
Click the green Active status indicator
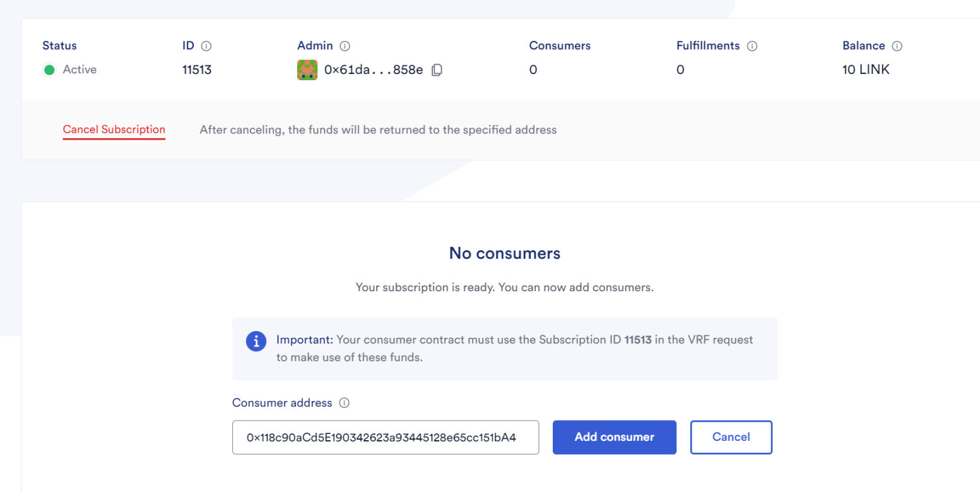point(49,70)
